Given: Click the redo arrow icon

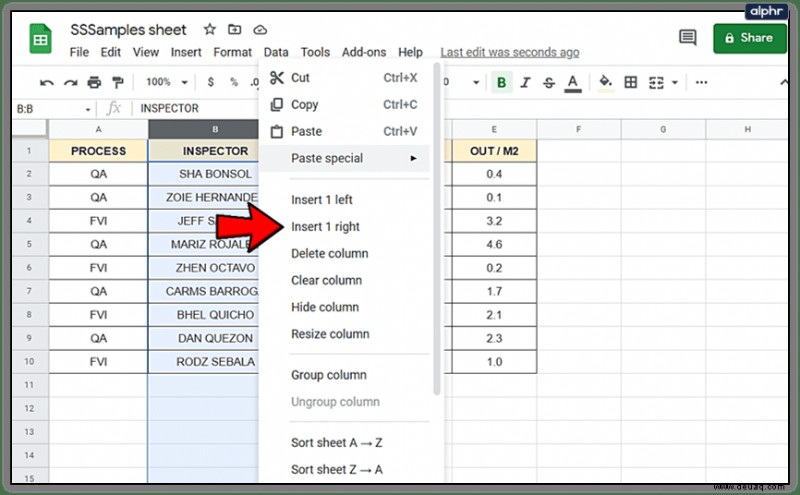Looking at the screenshot, I should point(70,83).
